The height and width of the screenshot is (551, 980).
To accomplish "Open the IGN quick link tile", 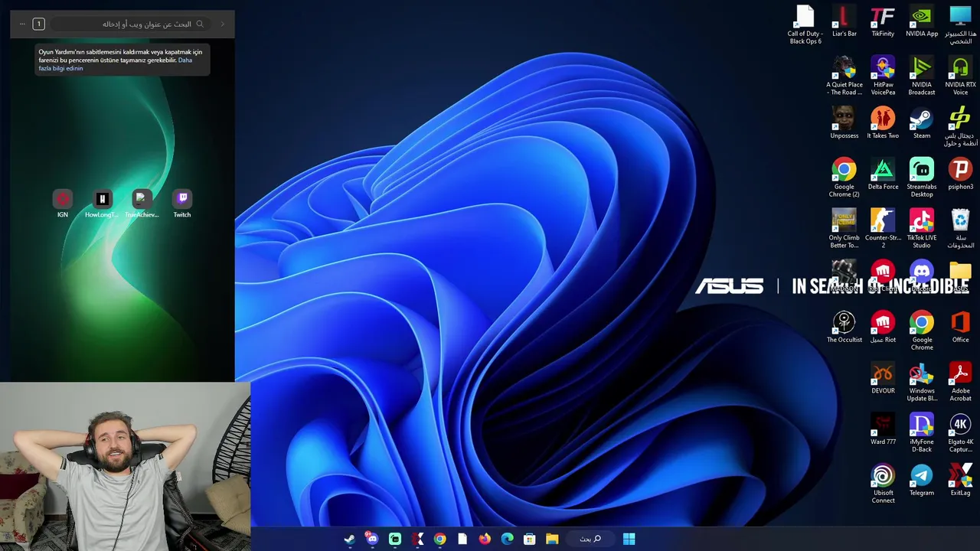I will [x=63, y=204].
